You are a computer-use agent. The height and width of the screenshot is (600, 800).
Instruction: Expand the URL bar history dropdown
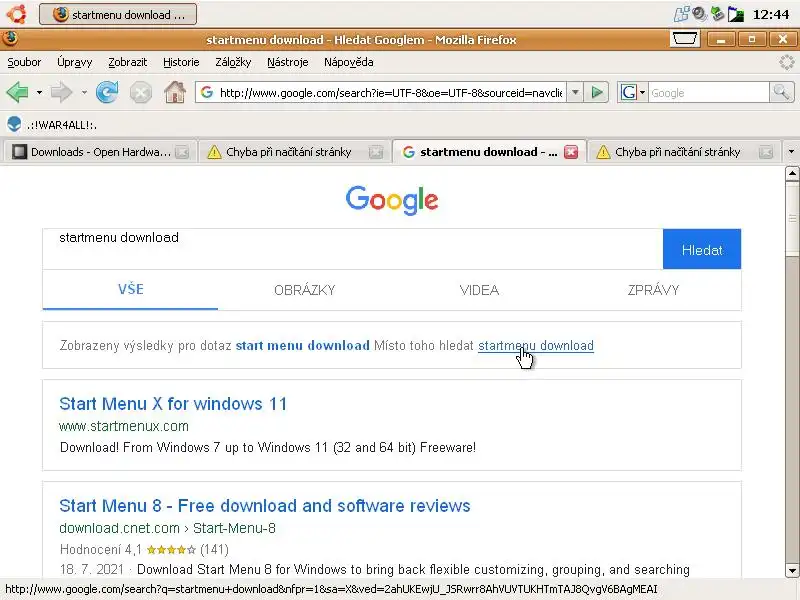(575, 92)
